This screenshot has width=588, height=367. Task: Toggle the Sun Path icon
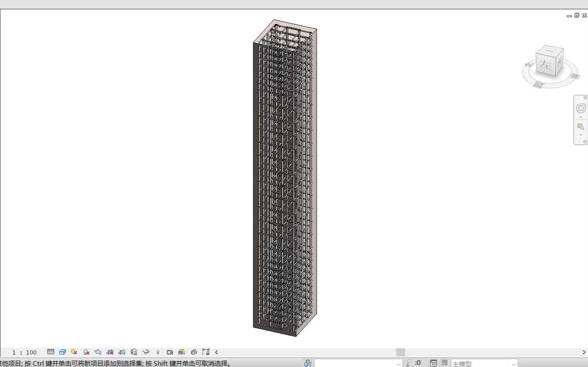point(74,352)
